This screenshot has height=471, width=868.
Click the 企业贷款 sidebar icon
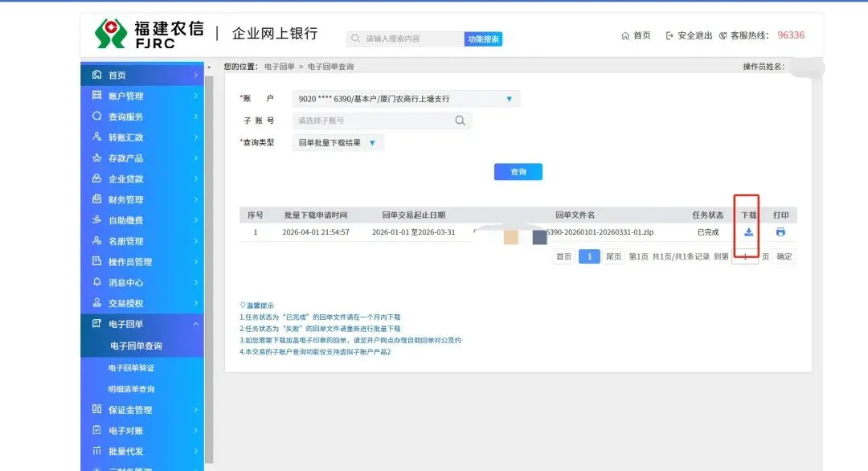(x=97, y=178)
